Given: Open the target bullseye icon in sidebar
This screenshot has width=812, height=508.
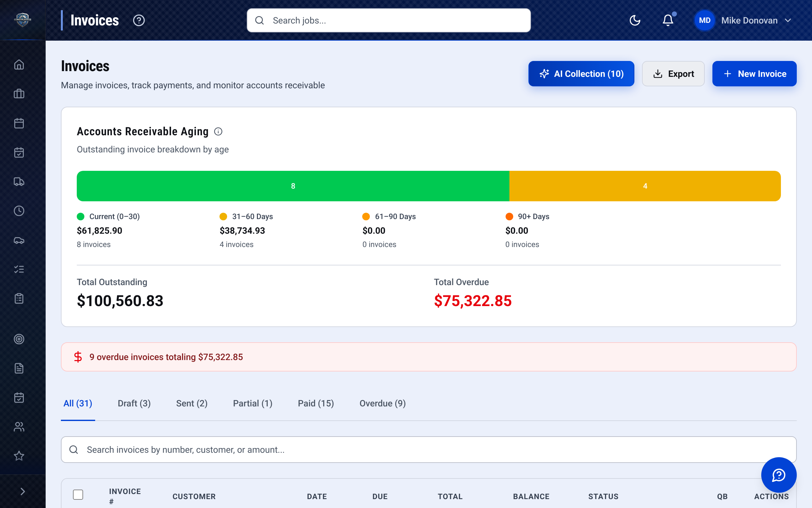Looking at the screenshot, I should click(19, 339).
